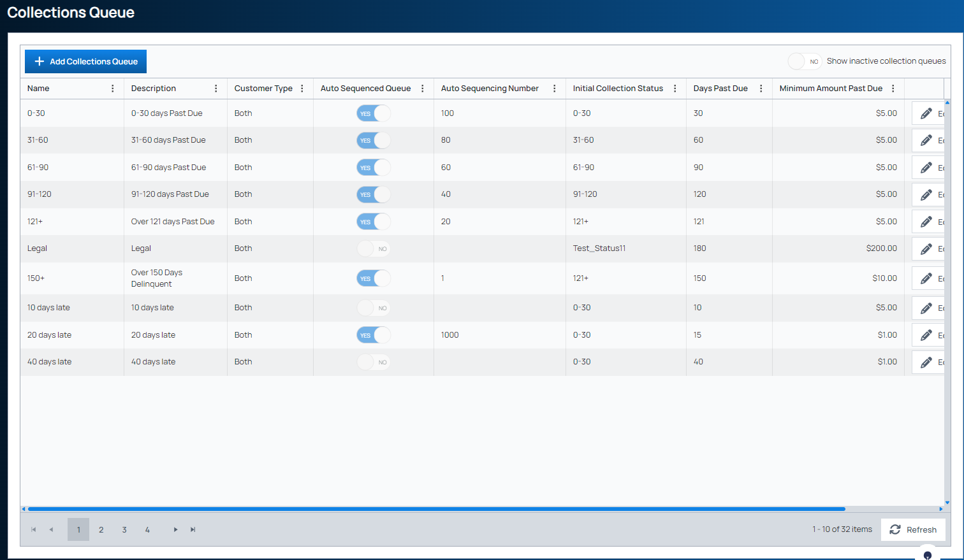The image size is (964, 560).
Task: Open the Name column menu
Action: (113, 89)
